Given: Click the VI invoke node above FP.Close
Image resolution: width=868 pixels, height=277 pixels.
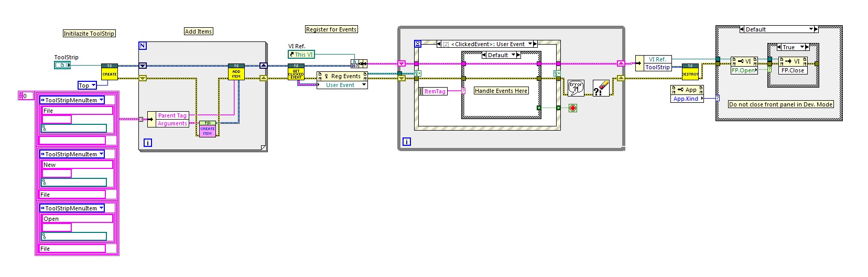Looking at the screenshot, I should [x=793, y=61].
